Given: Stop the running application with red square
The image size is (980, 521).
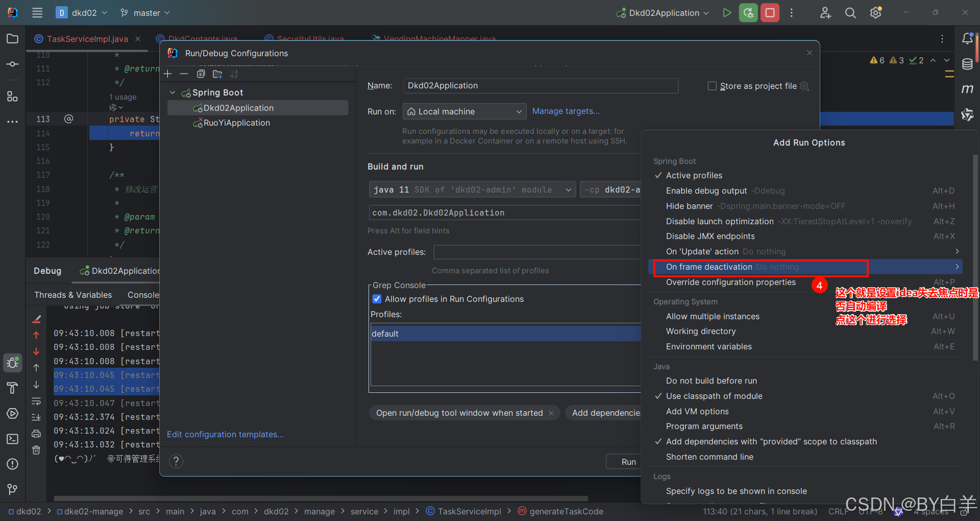Looking at the screenshot, I should [770, 13].
